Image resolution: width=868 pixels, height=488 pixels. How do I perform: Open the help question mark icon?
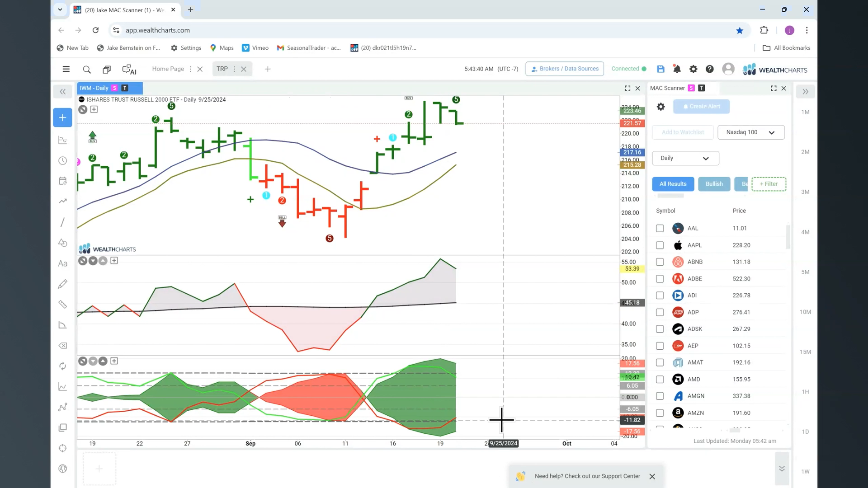[x=709, y=69]
